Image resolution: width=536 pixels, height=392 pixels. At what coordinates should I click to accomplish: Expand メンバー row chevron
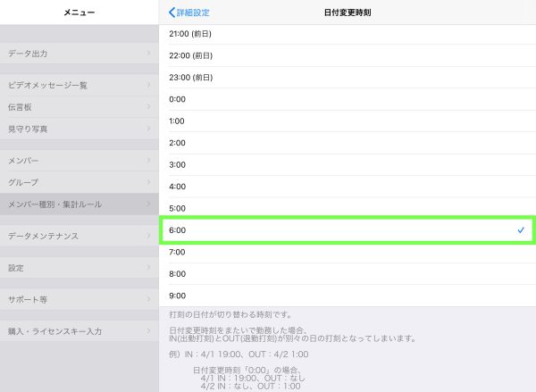click(x=149, y=160)
